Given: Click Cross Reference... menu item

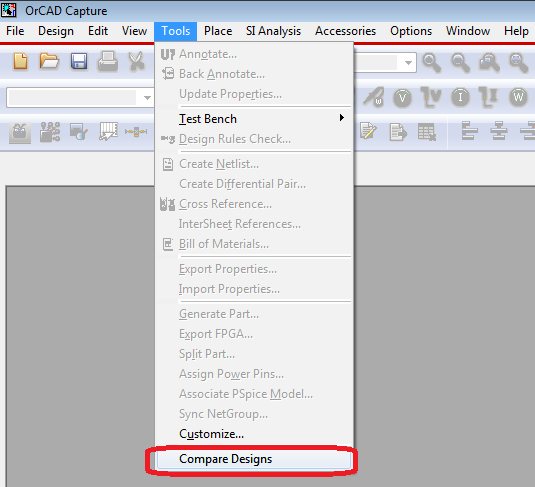Looking at the screenshot, I should pos(254,204).
